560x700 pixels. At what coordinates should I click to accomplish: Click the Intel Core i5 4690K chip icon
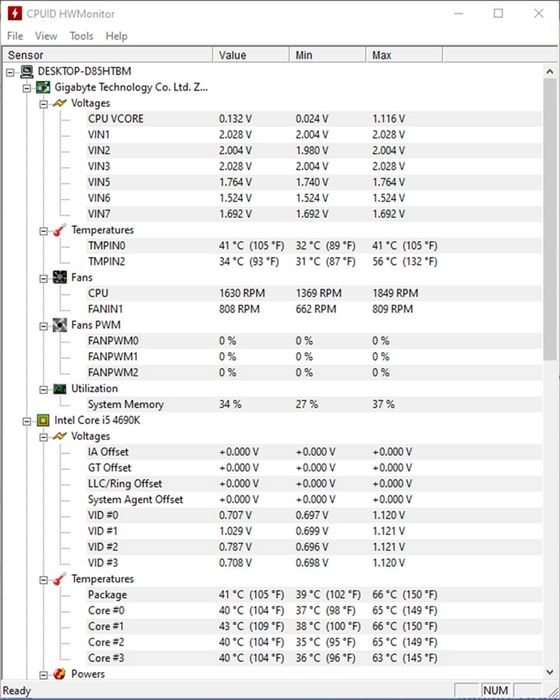tap(43, 420)
